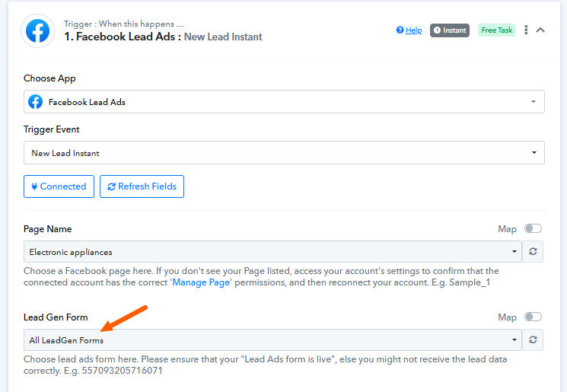Enable the Map toggle for Page Name
Viewport: 567px width, 392px height.
click(x=533, y=229)
